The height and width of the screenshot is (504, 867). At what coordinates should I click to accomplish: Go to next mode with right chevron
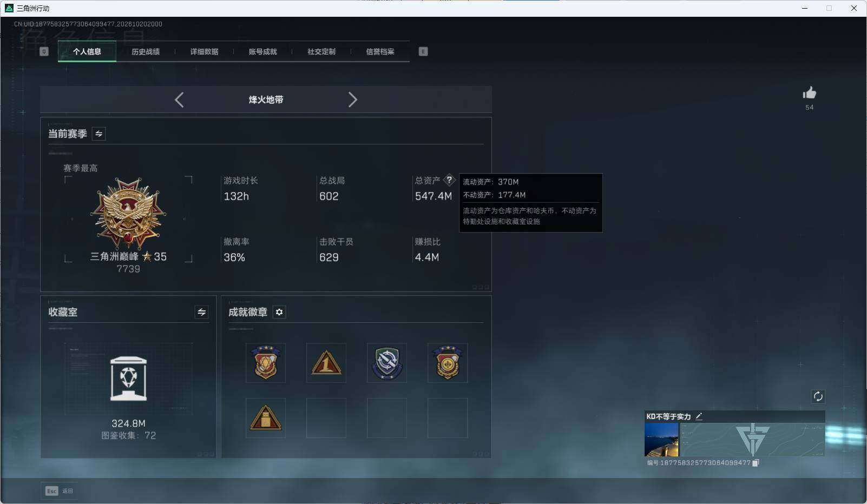tap(353, 100)
